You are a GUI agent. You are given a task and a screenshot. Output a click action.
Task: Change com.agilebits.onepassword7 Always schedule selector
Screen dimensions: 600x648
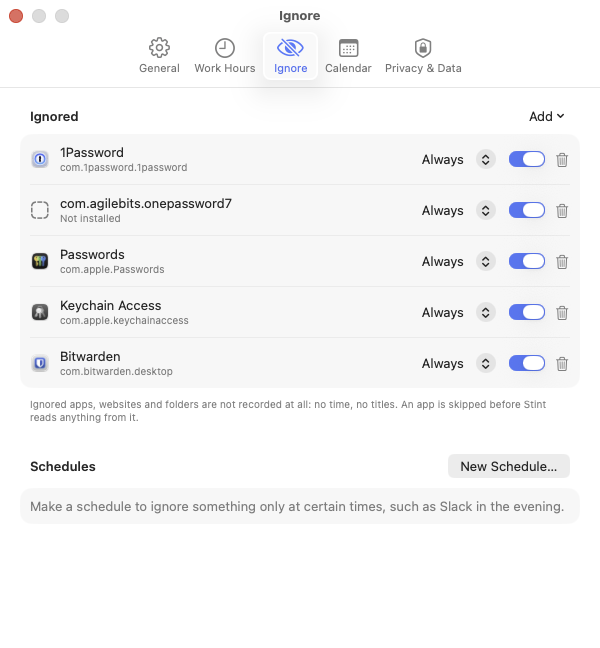click(x=459, y=210)
